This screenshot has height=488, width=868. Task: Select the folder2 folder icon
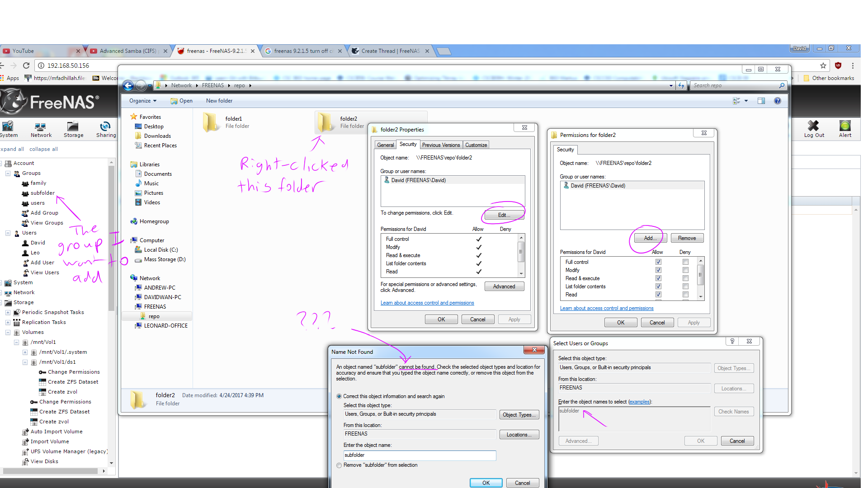coord(325,122)
